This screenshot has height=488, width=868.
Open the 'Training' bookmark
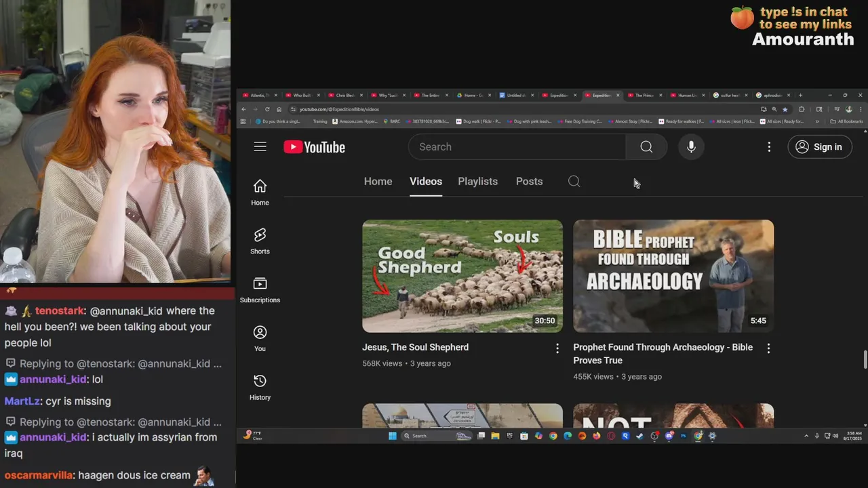pos(319,121)
